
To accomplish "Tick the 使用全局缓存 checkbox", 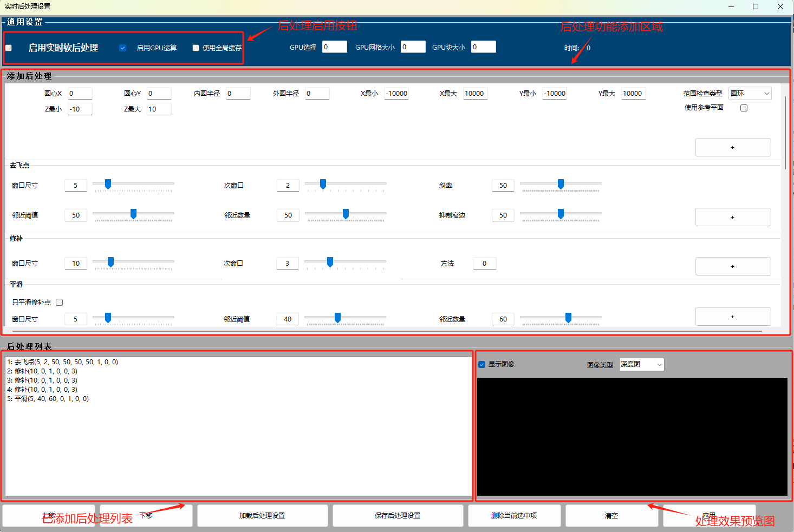I will (196, 48).
